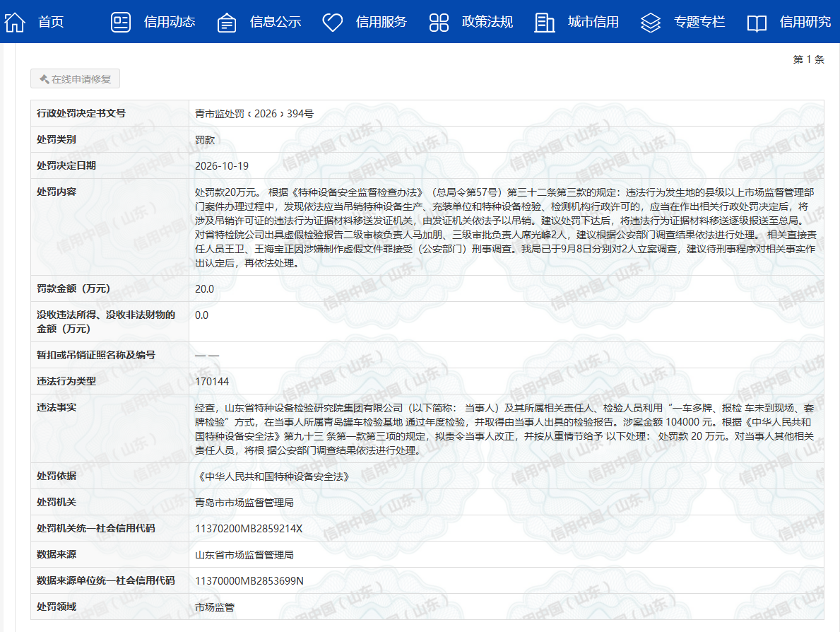Screen dimensions: 840x632
Task: Open the 信用动态 menu item
Action: (x=170, y=22)
